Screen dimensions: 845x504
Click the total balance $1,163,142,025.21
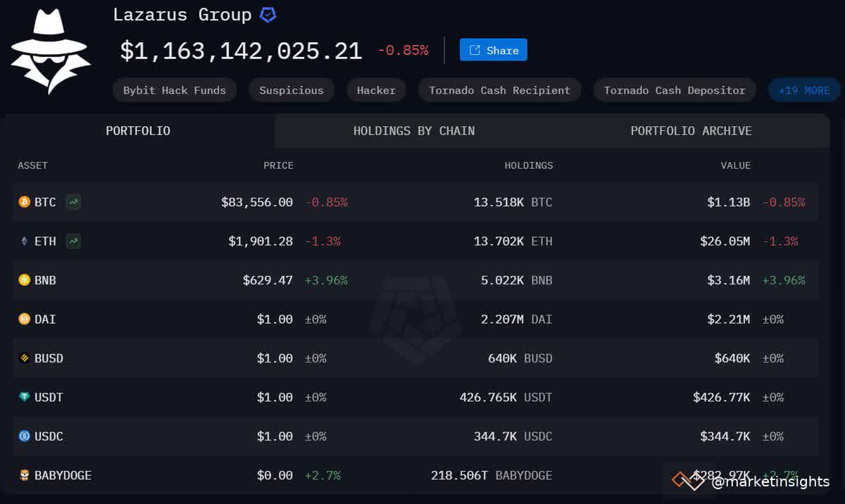(241, 51)
